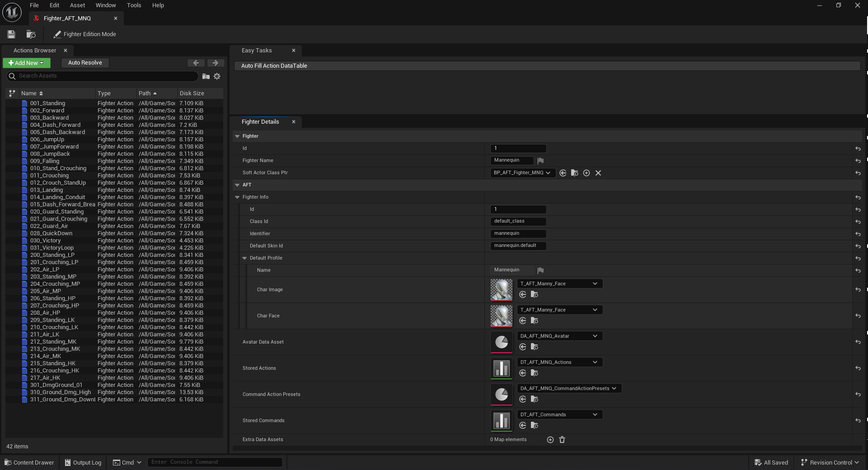Use selected asset for Avatar Data Asset
The height and width of the screenshot is (470, 868).
point(523,347)
